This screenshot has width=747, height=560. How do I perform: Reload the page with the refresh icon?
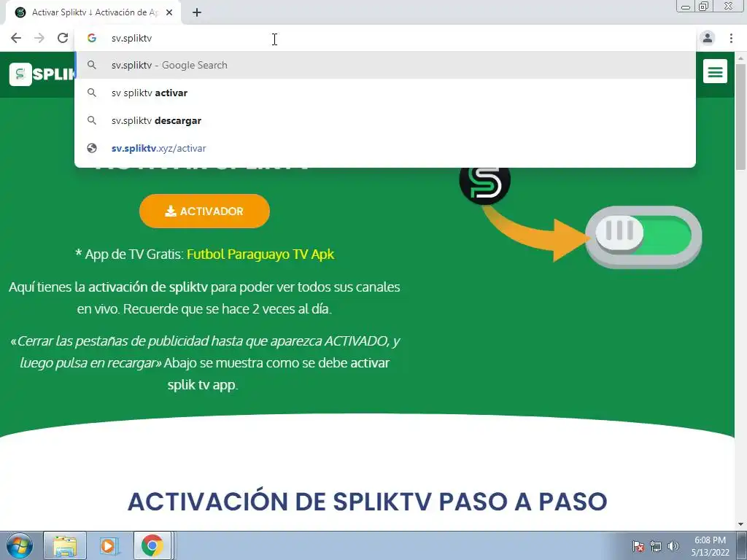click(63, 38)
